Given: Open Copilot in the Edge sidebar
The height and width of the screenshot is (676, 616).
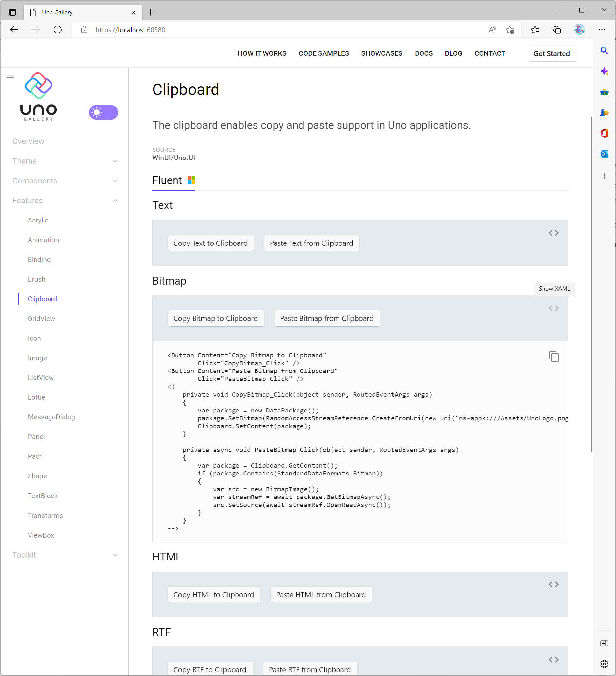Looking at the screenshot, I should click(x=605, y=71).
